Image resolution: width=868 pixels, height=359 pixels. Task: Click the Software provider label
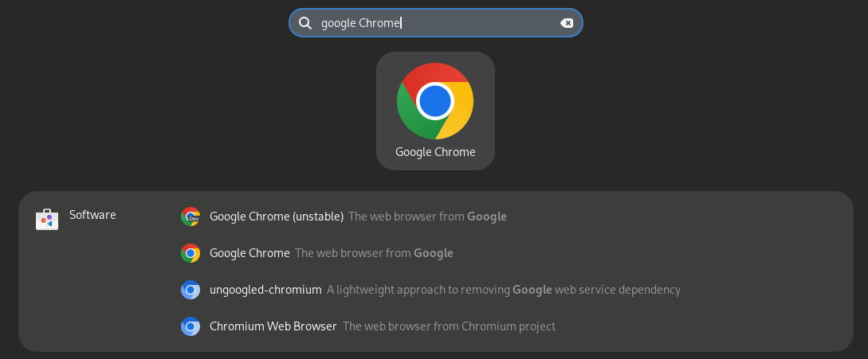click(x=92, y=215)
